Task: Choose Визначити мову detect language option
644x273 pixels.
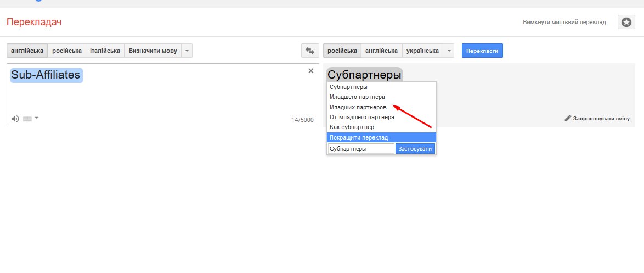Action: click(153, 51)
